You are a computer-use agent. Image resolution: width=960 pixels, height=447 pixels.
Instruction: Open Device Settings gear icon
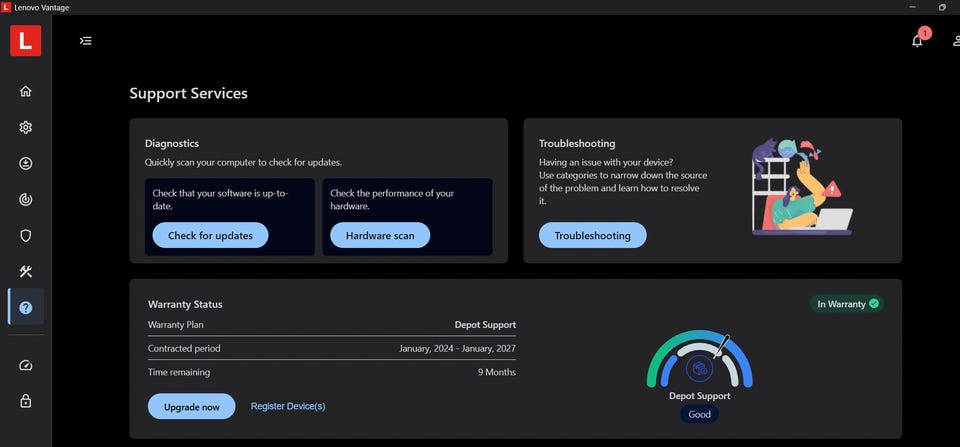pos(26,127)
